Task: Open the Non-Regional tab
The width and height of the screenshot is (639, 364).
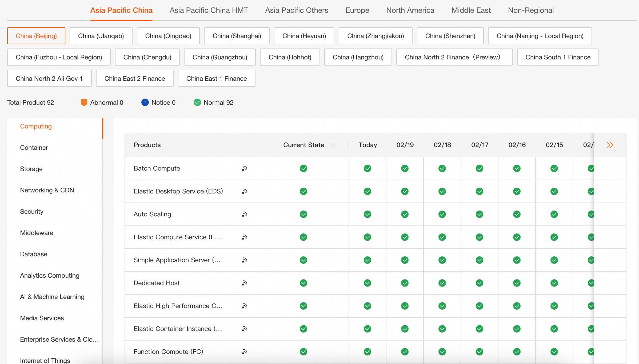Action: click(531, 10)
